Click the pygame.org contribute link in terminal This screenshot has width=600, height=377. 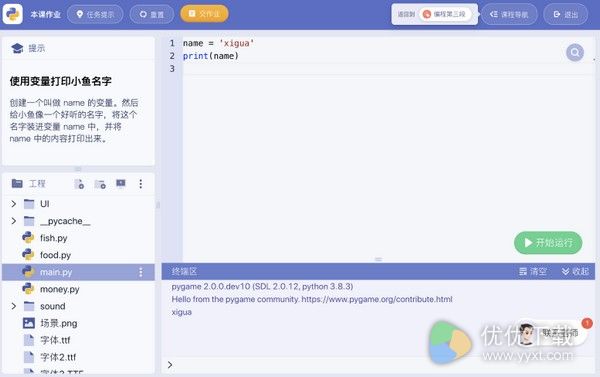377,299
